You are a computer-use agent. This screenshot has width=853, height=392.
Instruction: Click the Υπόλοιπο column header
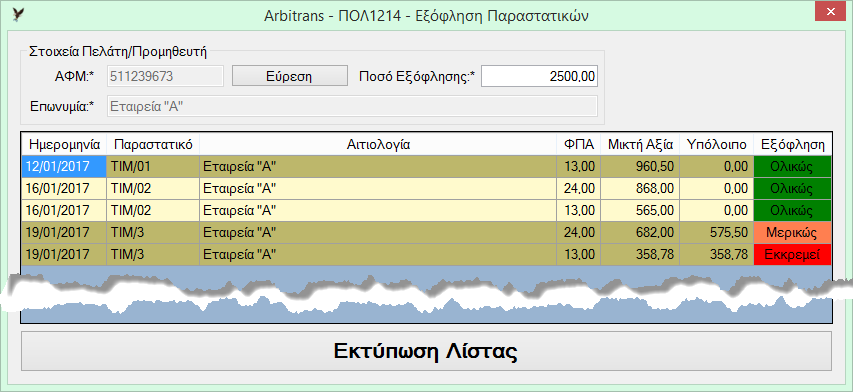(x=716, y=145)
